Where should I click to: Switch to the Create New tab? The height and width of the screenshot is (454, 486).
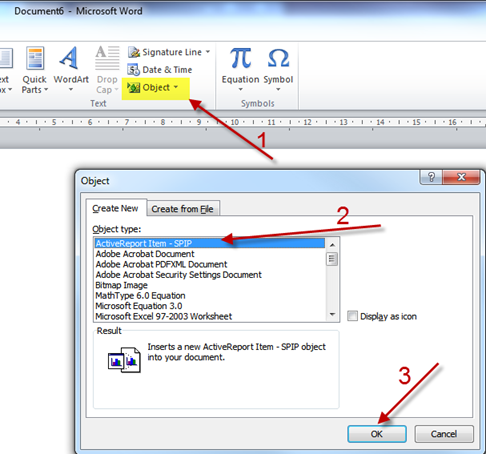point(115,208)
